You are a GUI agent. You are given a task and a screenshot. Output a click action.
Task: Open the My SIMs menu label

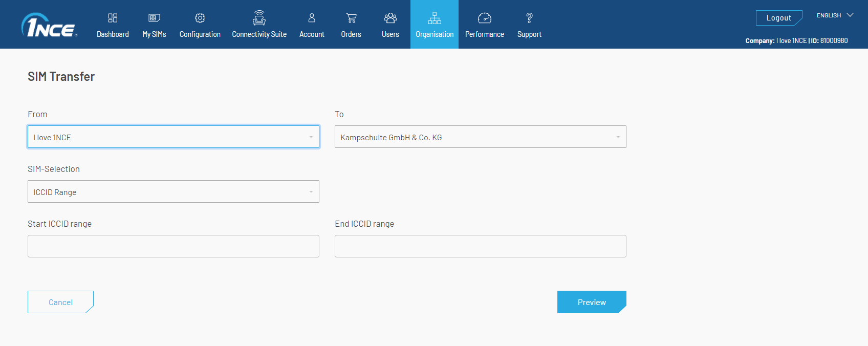tap(154, 34)
